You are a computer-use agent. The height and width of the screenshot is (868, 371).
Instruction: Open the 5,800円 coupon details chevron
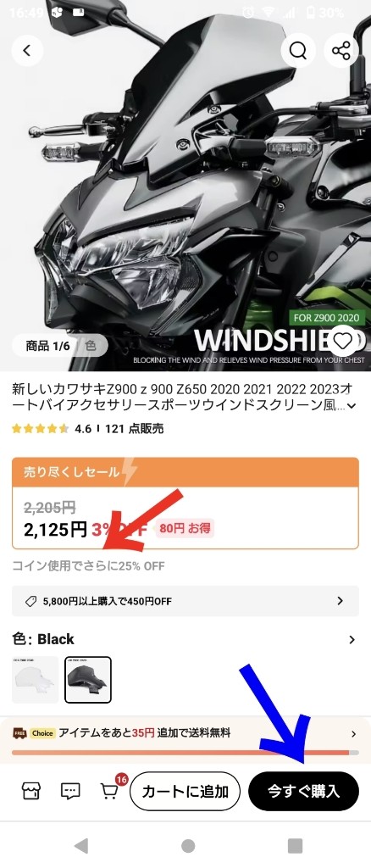coord(340,601)
